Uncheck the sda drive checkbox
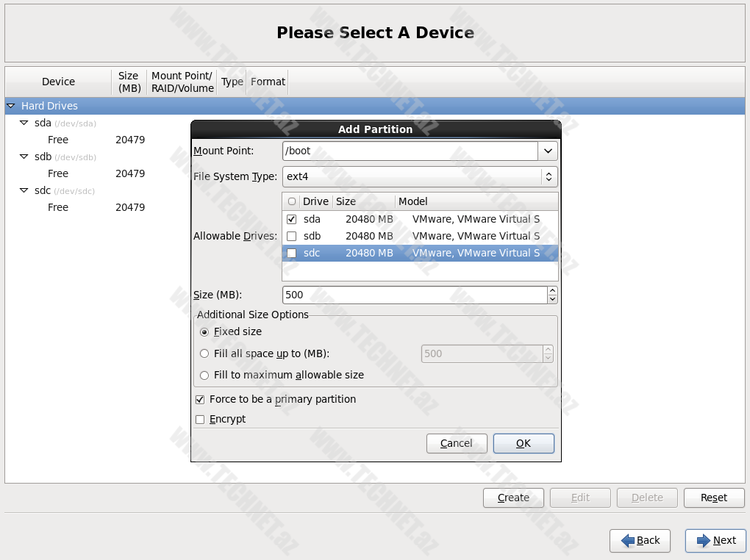 (x=292, y=219)
